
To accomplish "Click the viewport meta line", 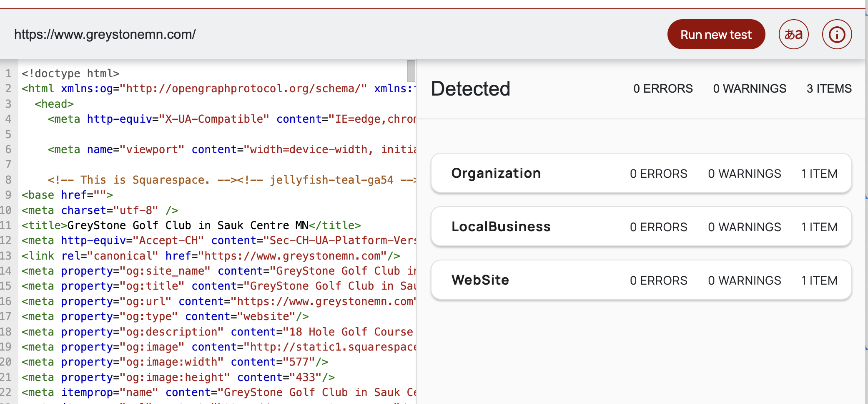I will click(x=231, y=149).
